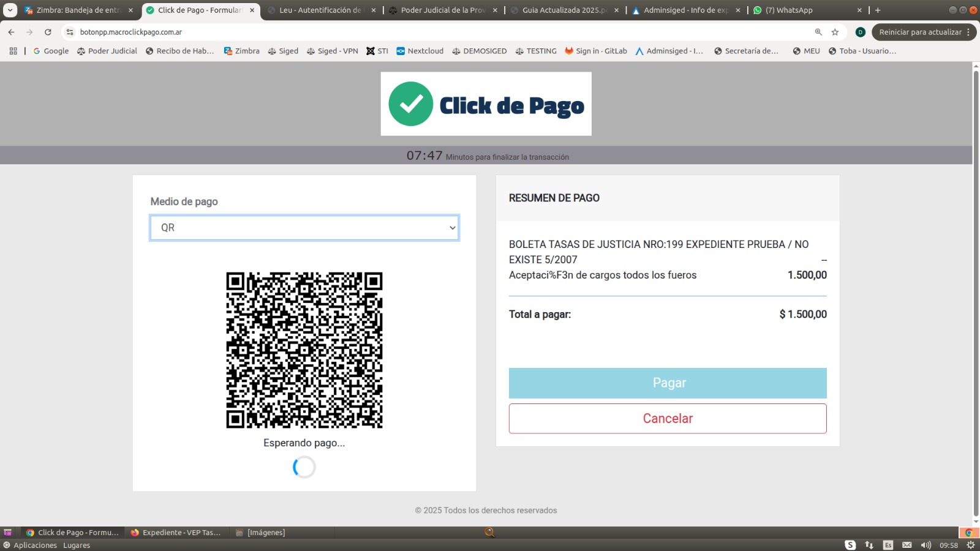
Task: Open the Adminsiged bookmark in bookmarks bar
Action: [669, 51]
